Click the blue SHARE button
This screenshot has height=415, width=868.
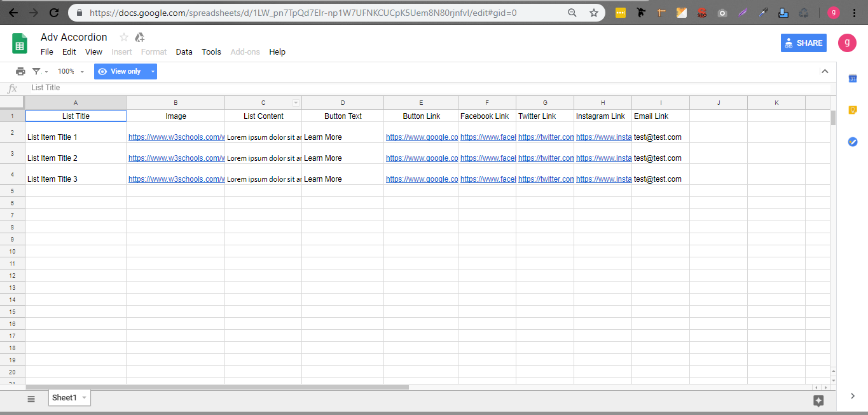(803, 43)
